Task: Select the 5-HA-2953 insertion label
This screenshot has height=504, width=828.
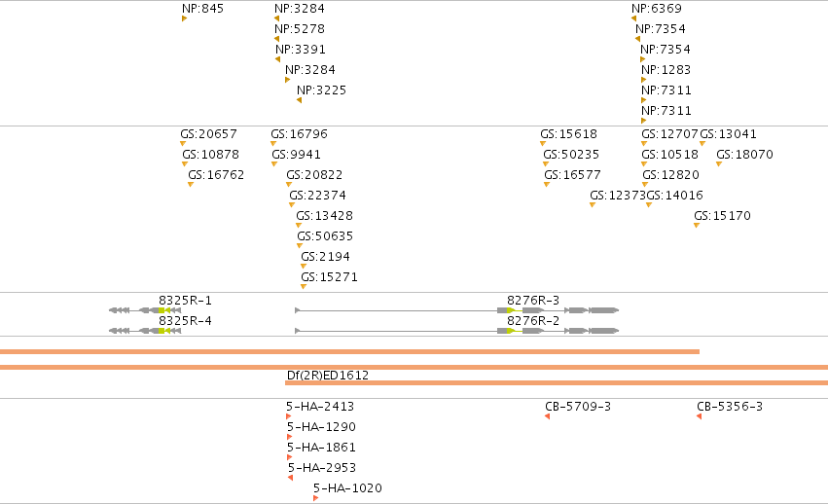Action: pyautogui.click(x=322, y=468)
